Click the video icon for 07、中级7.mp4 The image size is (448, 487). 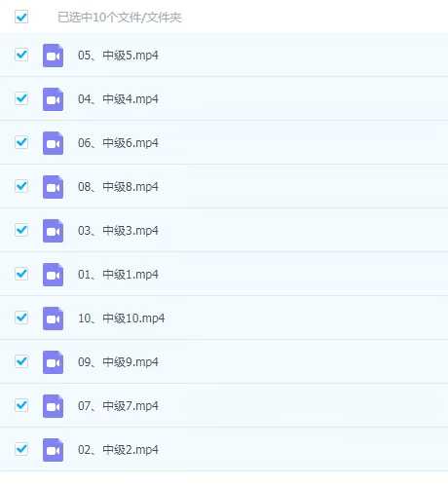click(53, 406)
